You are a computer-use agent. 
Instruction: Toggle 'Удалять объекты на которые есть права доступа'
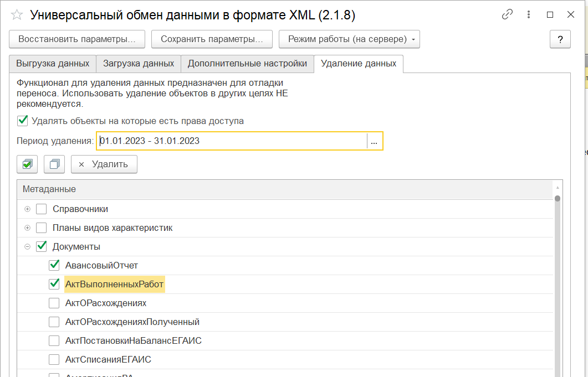[x=23, y=121]
